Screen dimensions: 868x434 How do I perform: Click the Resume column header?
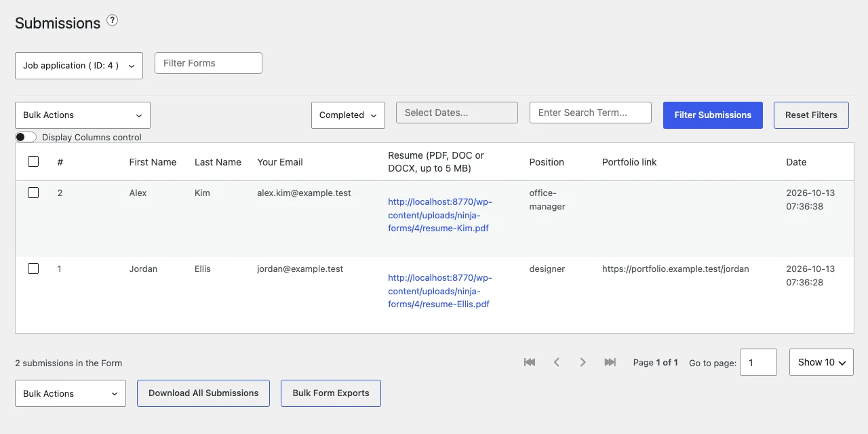point(436,162)
